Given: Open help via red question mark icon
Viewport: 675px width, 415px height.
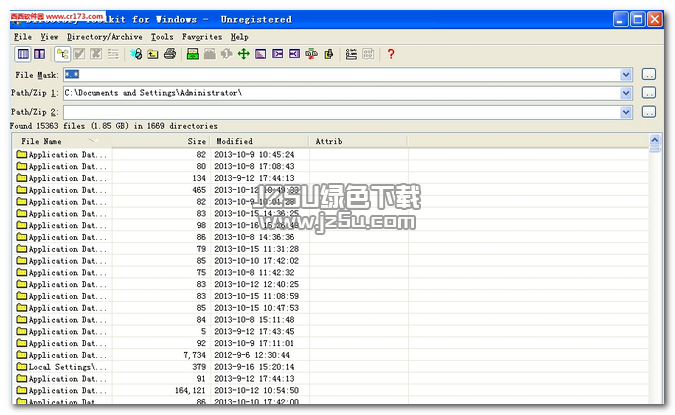Looking at the screenshot, I should 391,54.
